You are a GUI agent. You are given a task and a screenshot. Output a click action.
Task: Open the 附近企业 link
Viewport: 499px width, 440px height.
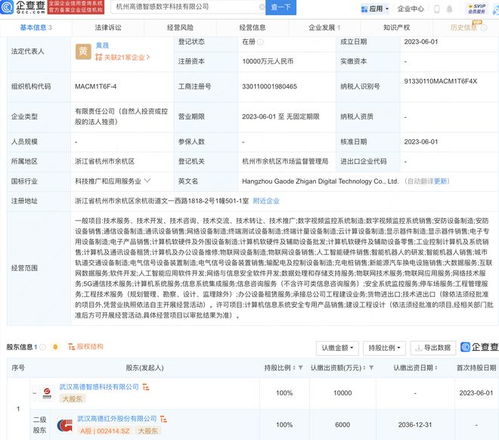[266, 201]
